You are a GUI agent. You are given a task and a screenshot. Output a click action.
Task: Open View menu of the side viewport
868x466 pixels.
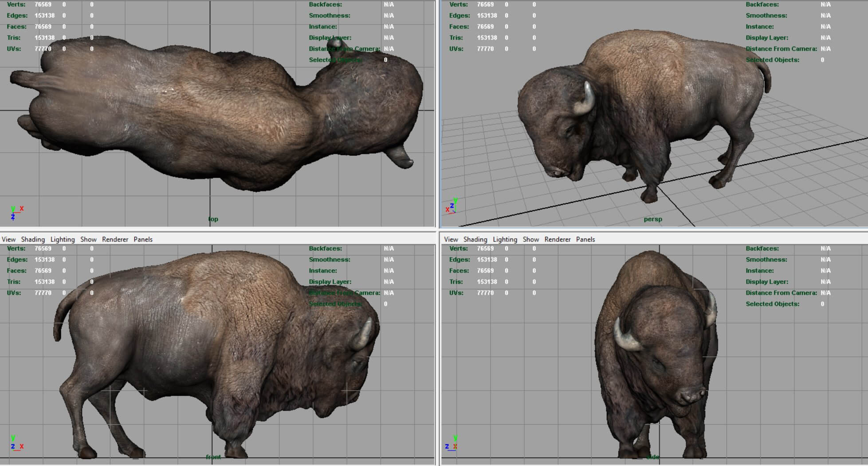[451, 239]
